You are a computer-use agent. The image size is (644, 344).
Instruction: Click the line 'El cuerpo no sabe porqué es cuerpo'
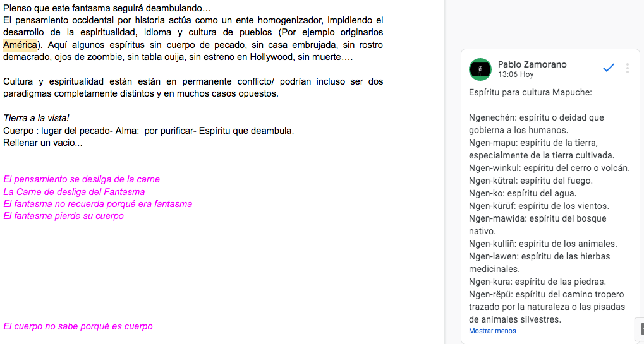(78, 326)
